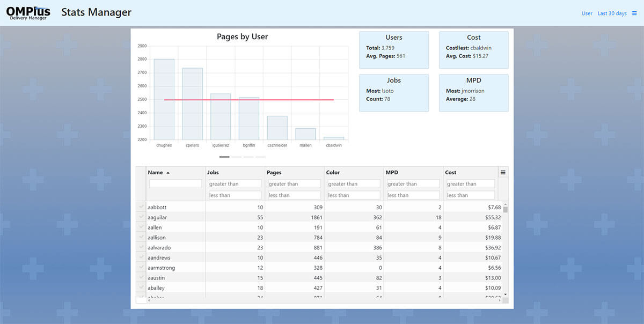Image resolution: width=644 pixels, height=324 pixels.
Task: Check the aandrews row selector
Action: pos(141,257)
